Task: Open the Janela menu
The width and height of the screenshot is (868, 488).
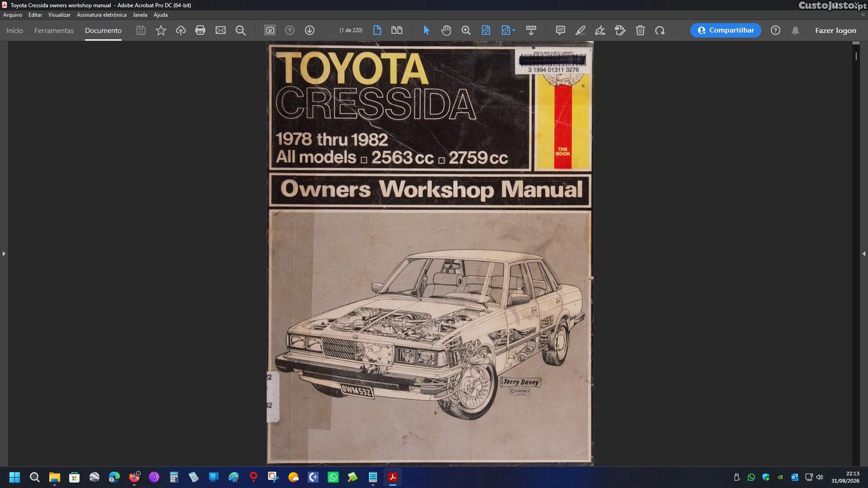Action: pyautogui.click(x=140, y=15)
